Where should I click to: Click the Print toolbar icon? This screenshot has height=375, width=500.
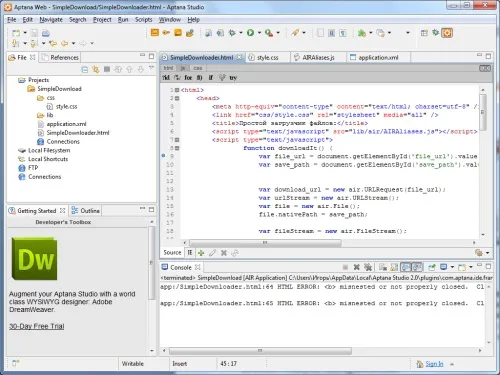click(46, 33)
